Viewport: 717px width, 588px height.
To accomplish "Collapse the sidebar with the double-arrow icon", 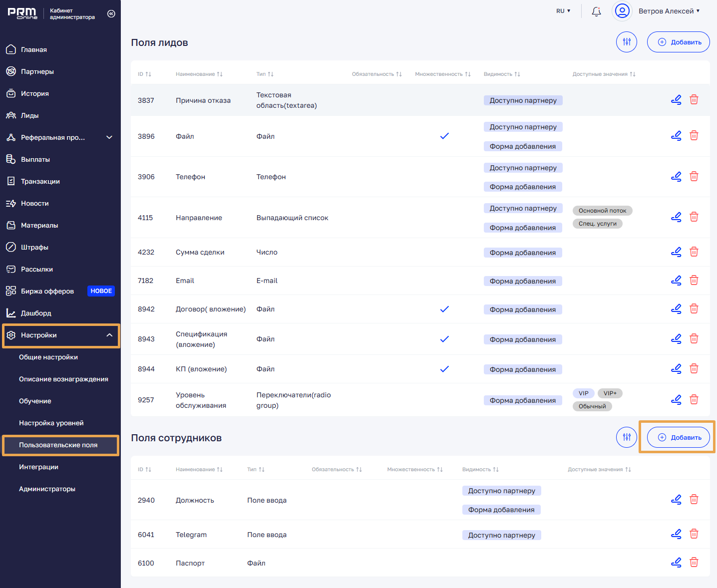I will tap(111, 13).
